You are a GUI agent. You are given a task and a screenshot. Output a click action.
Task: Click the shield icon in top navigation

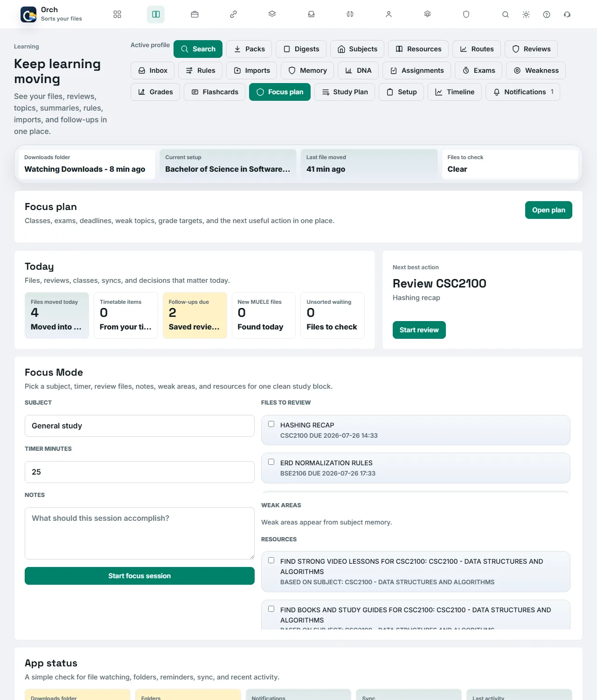coord(466,14)
